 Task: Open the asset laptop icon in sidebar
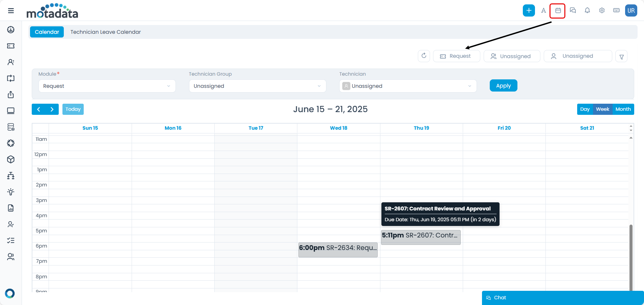(x=11, y=110)
